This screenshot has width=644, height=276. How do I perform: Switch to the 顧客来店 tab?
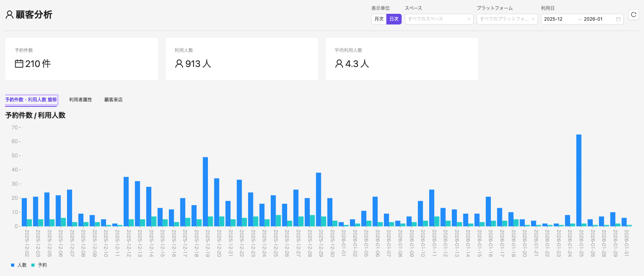click(x=113, y=100)
